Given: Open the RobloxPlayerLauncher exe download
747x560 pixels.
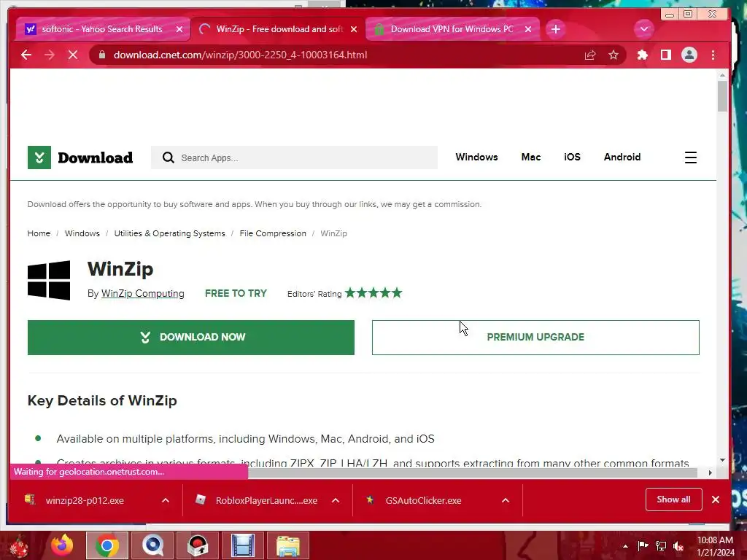Looking at the screenshot, I should [x=266, y=500].
